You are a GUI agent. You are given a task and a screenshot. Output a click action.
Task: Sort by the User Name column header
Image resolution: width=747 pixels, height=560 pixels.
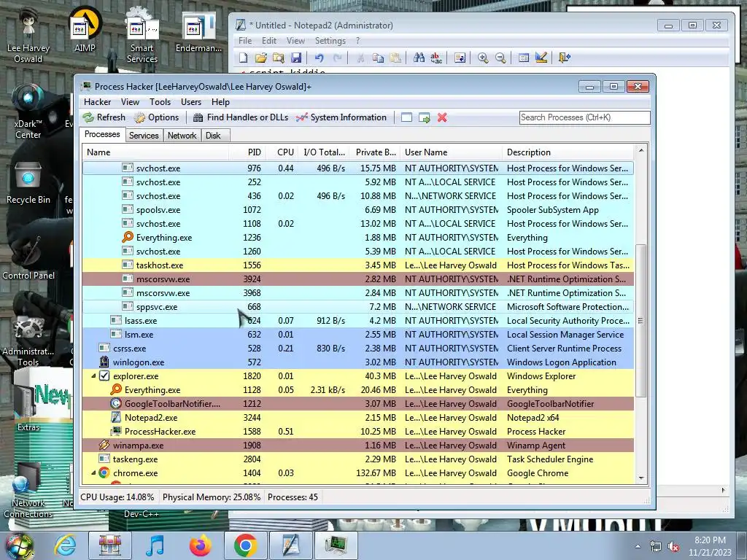tap(451, 152)
